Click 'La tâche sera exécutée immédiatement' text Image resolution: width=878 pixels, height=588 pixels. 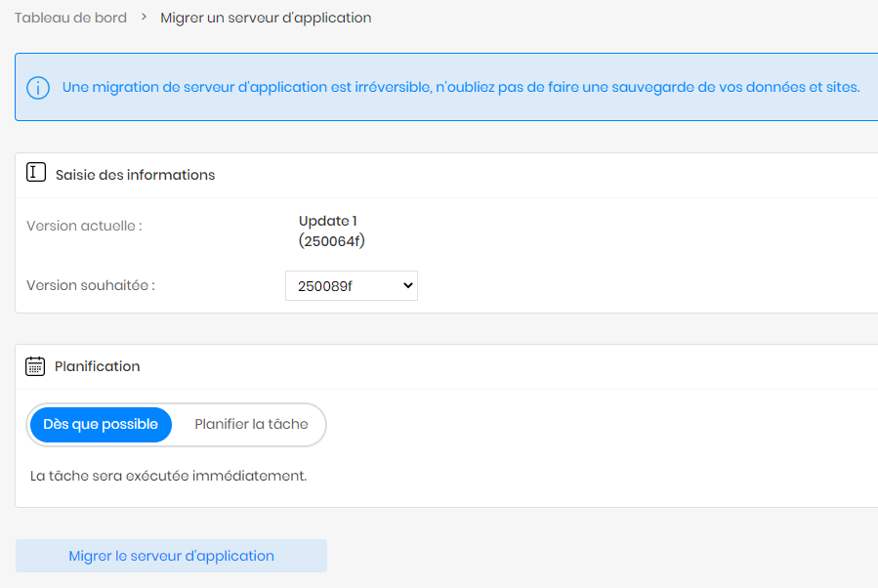click(x=168, y=476)
